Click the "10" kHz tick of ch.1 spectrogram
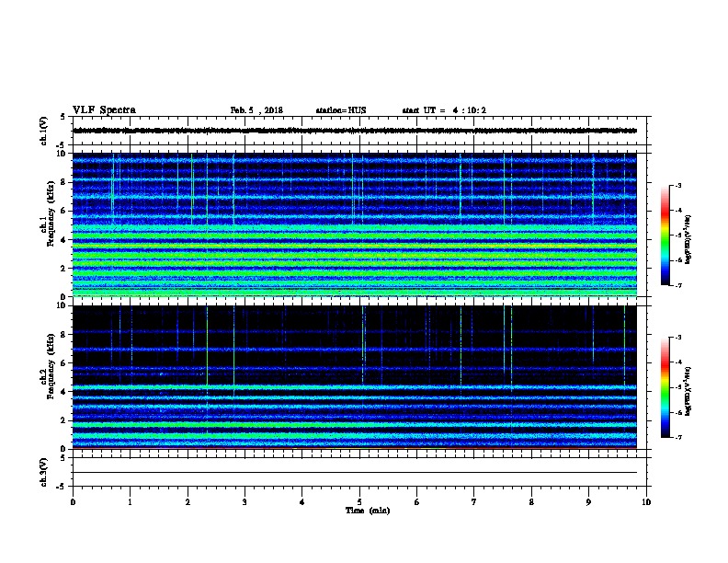Viewport: 728px width, 563px height. 63,154
